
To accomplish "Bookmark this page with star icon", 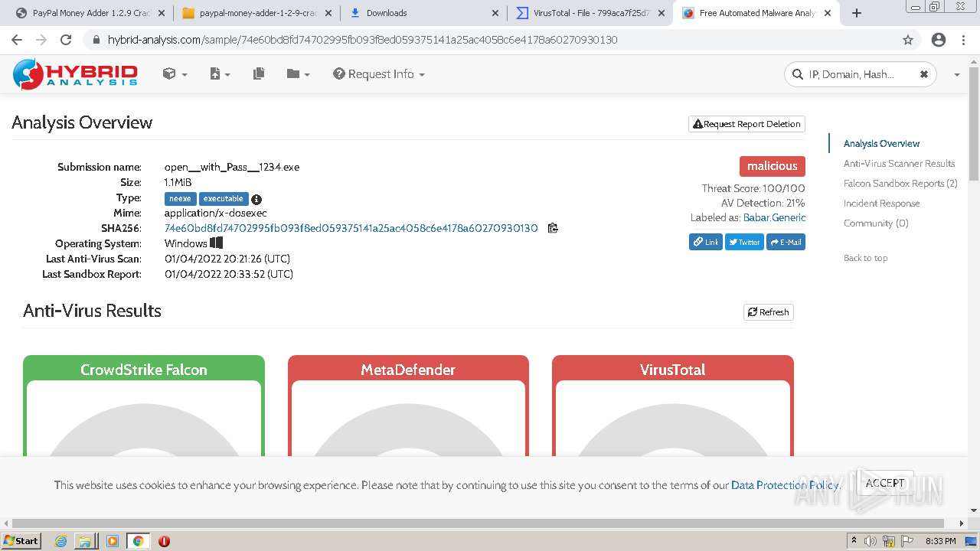I will click(x=908, y=40).
